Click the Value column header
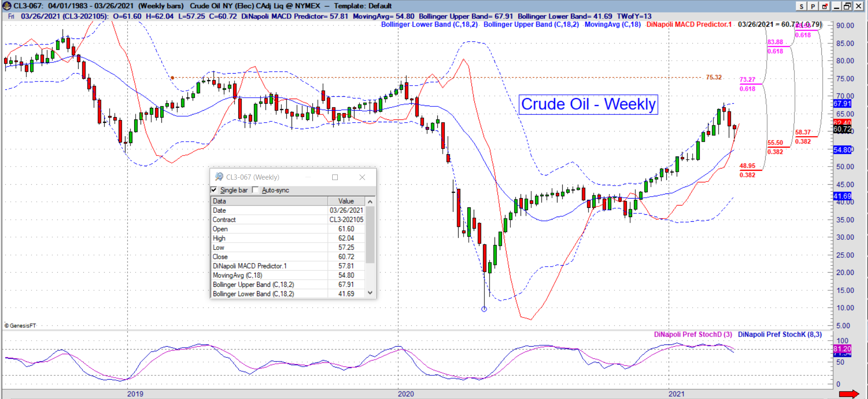This screenshot has height=399, width=868. click(346, 201)
